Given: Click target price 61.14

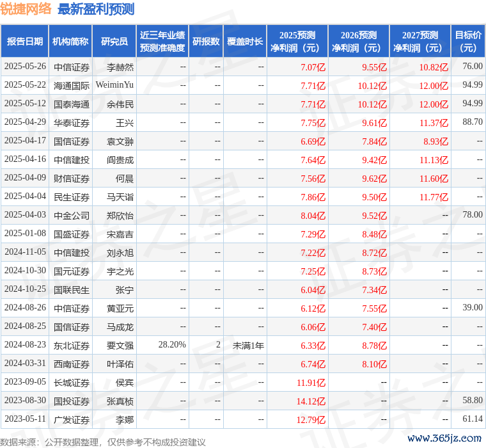Looking at the screenshot, I should [473, 419].
